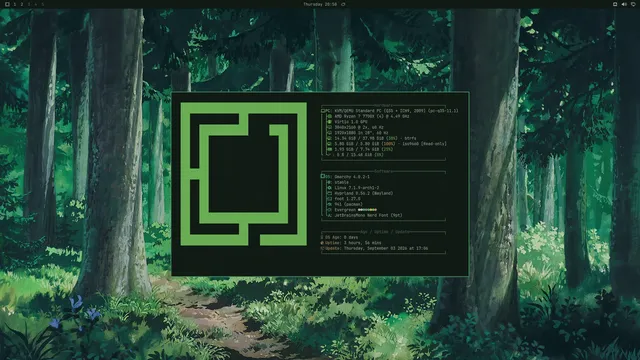Click the btrfs disk usage text
Image resolution: width=640 pixels, height=360 pixels.
(x=375, y=138)
